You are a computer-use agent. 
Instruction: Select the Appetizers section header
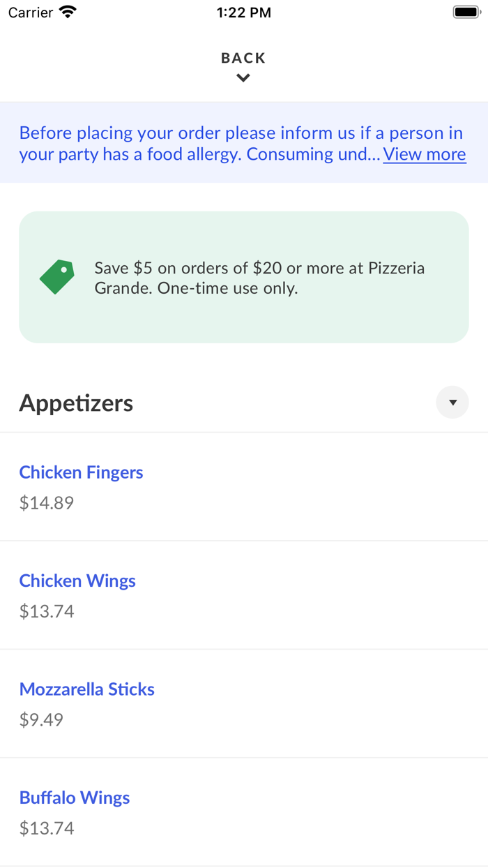point(76,402)
